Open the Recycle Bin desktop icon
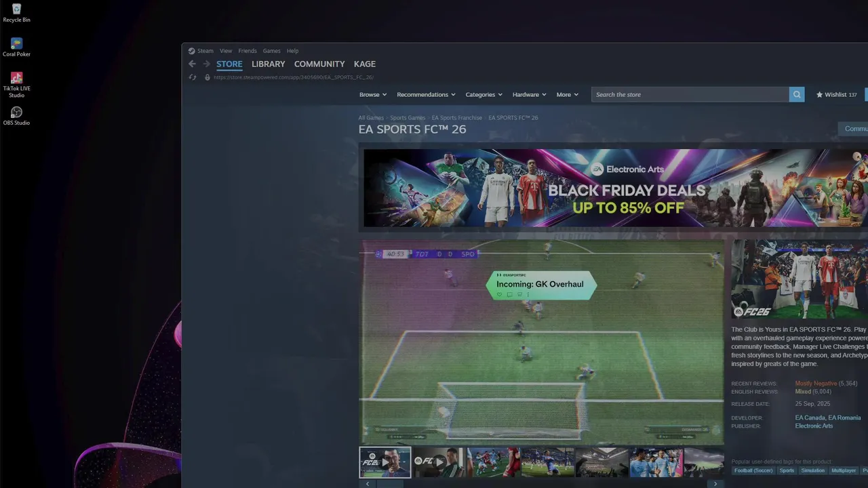The image size is (868, 488). [16, 12]
